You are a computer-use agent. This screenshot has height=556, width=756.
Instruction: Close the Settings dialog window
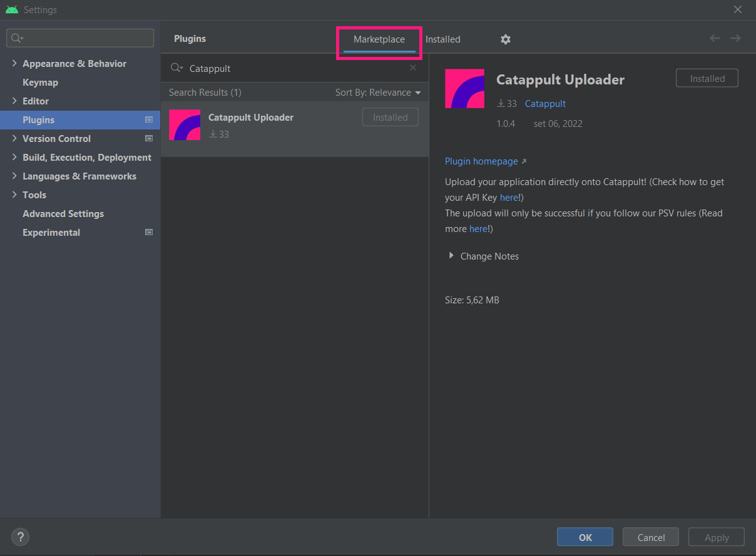click(x=738, y=9)
